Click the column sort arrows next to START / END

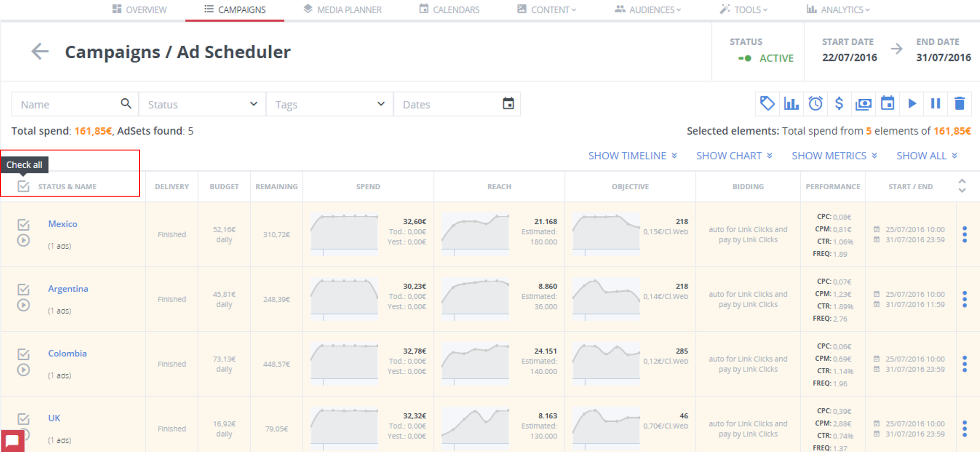[x=962, y=186]
